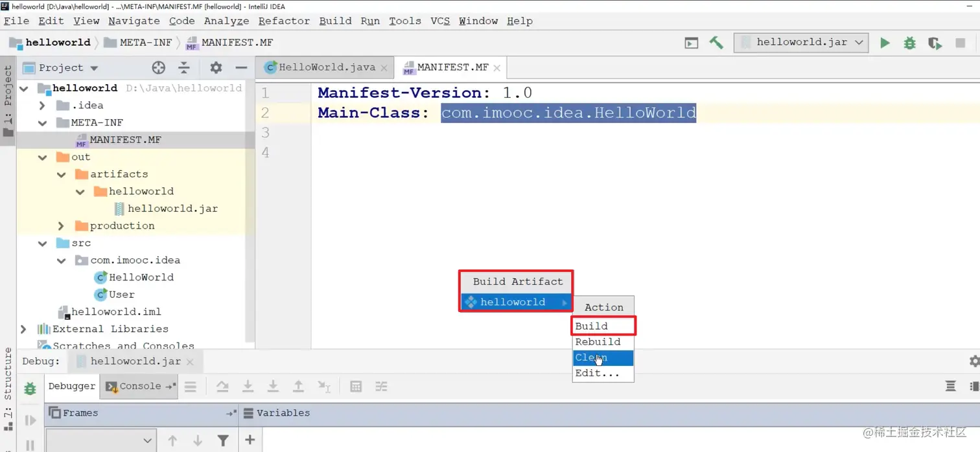The width and height of the screenshot is (980, 452).
Task: Hide Project panel with minus icon
Action: click(x=241, y=67)
